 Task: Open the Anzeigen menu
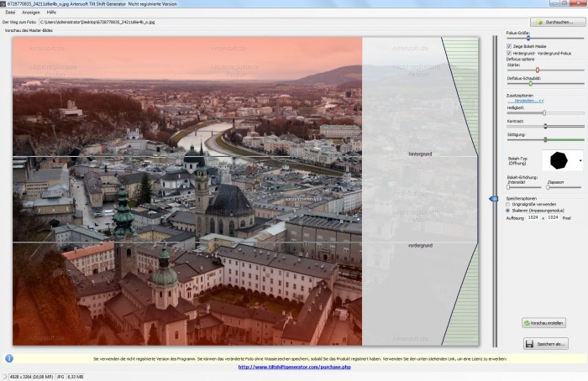(31, 13)
